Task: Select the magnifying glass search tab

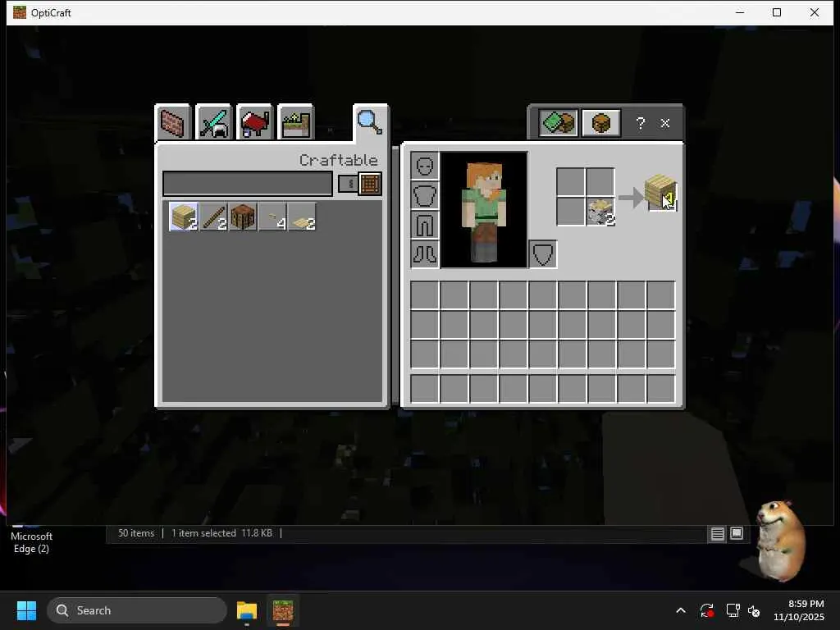Action: (370, 123)
